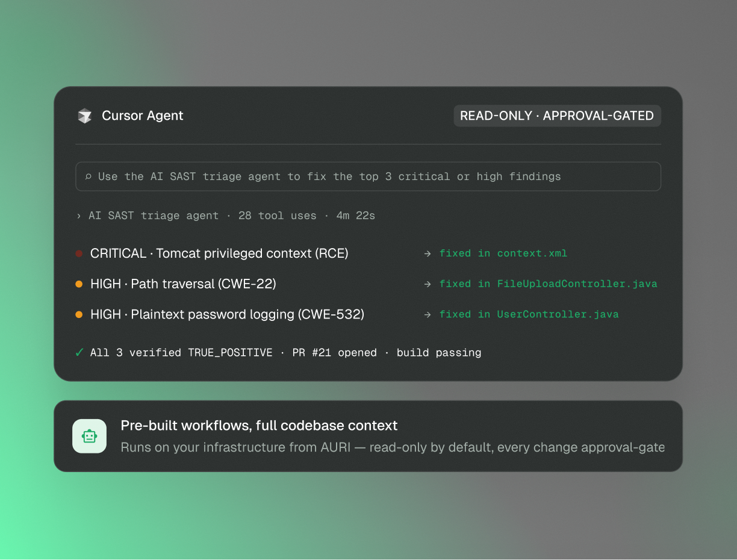The image size is (737, 560).
Task: Expand the AI SAST triage agent chevron
Action: [x=79, y=216]
